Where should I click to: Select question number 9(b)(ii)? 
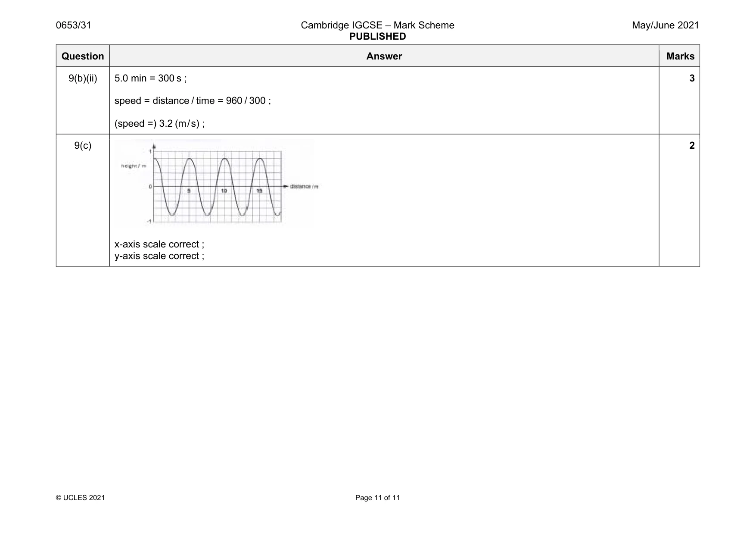(x=83, y=78)
